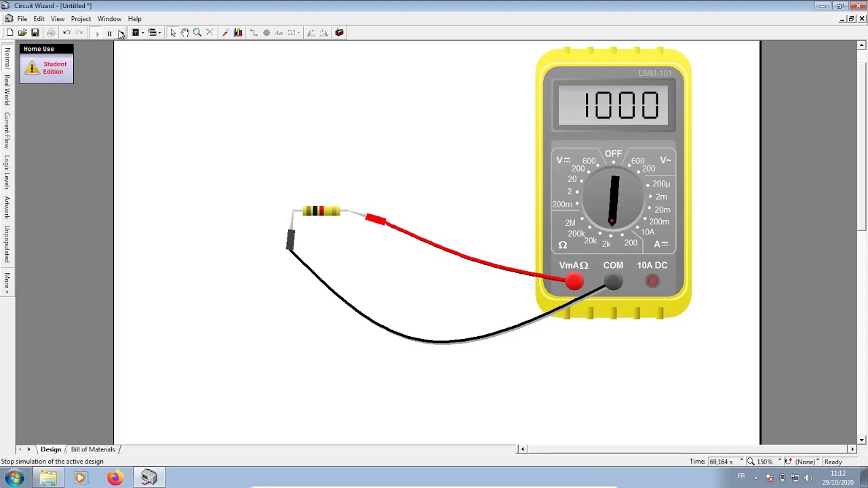This screenshot has width=868, height=488.
Task: Click the multimeter rotary dial knob
Action: click(x=613, y=200)
